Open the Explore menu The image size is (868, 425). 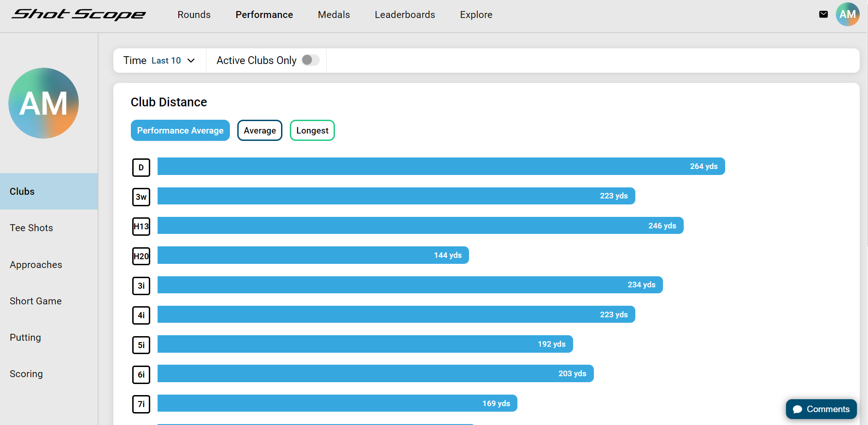[x=476, y=15]
